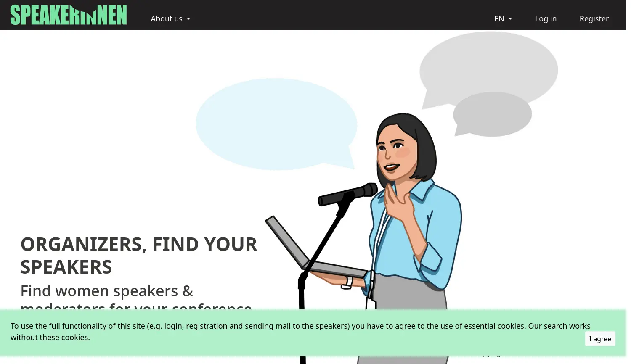Accept cookies with the I agree button
The image size is (631, 364).
600,339
